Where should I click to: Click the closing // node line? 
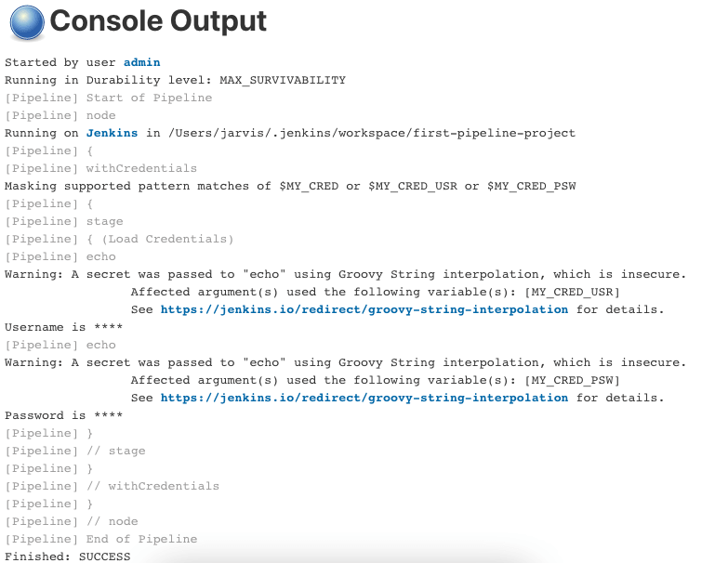pyautogui.click(x=72, y=521)
